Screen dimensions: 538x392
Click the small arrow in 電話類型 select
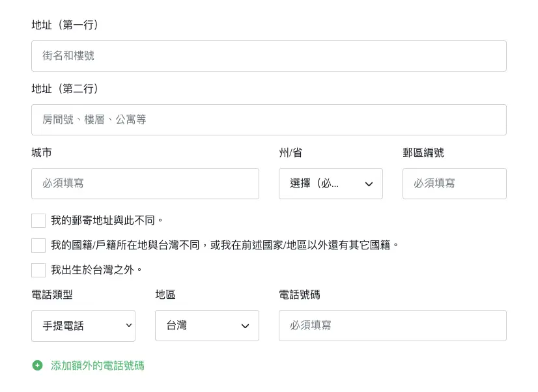tap(128, 326)
